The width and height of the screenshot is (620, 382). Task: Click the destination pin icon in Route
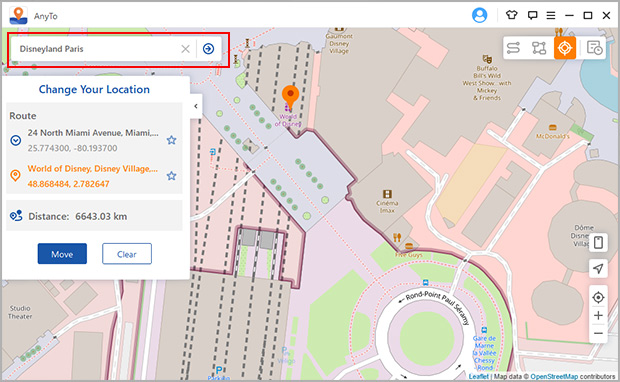point(15,176)
